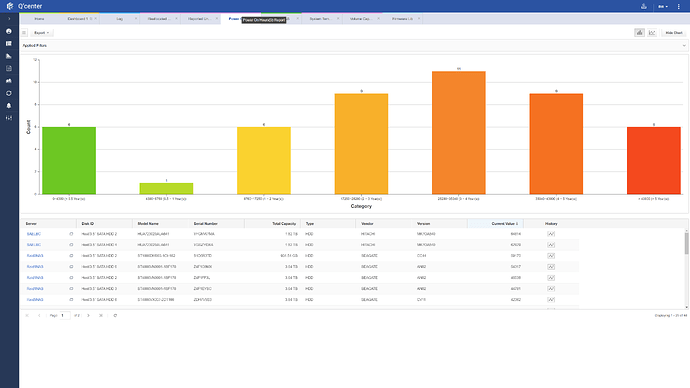Open the sidebar bell notifications icon
This screenshot has height=388, width=690.
coord(9,106)
